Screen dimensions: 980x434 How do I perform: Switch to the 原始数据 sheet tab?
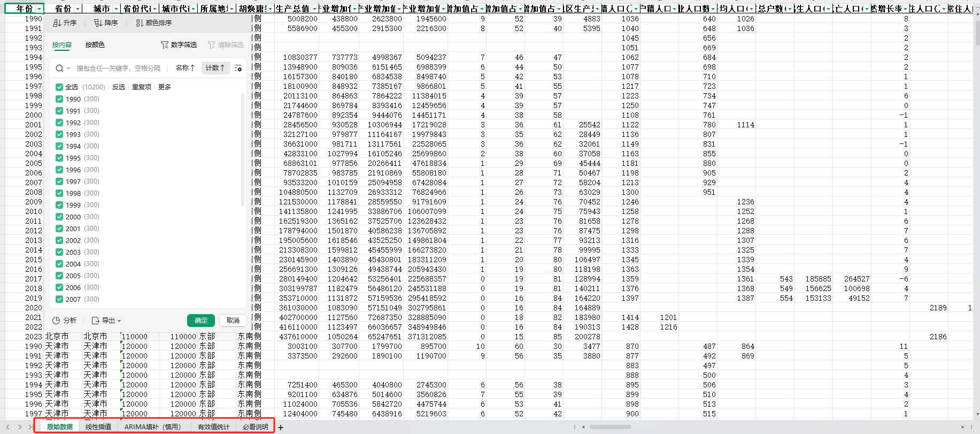click(60, 427)
